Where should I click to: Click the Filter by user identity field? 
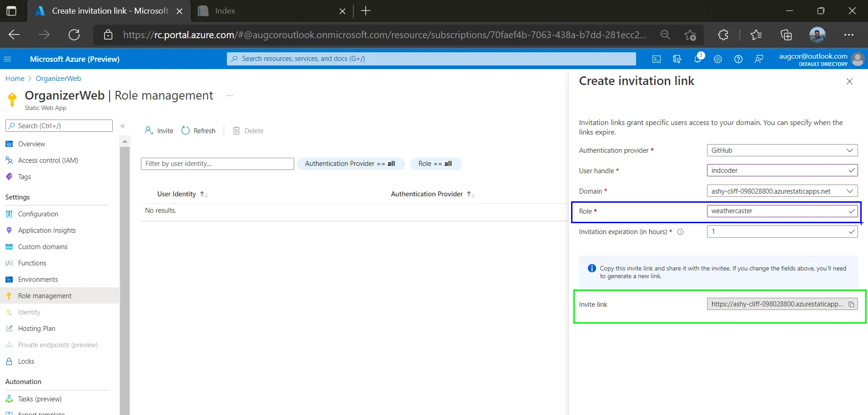217,164
